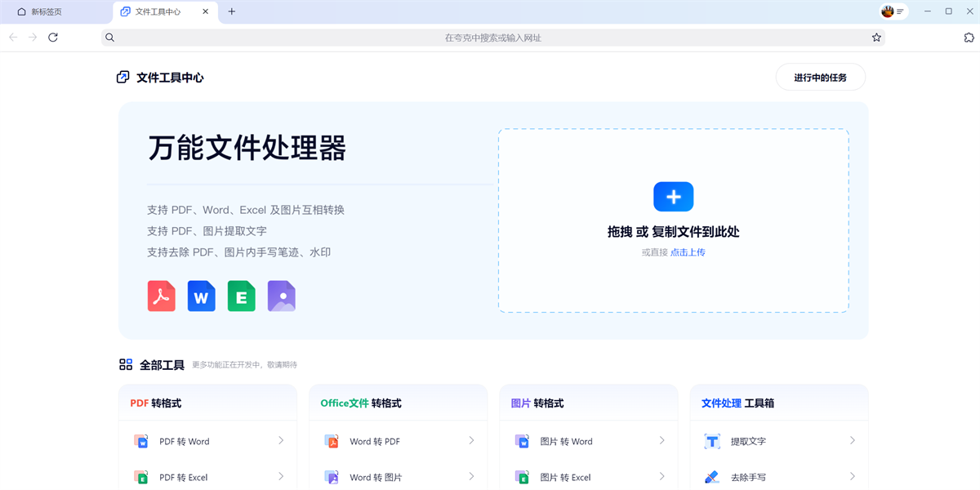
Task: Click the blue plus upload icon
Action: pos(673,197)
